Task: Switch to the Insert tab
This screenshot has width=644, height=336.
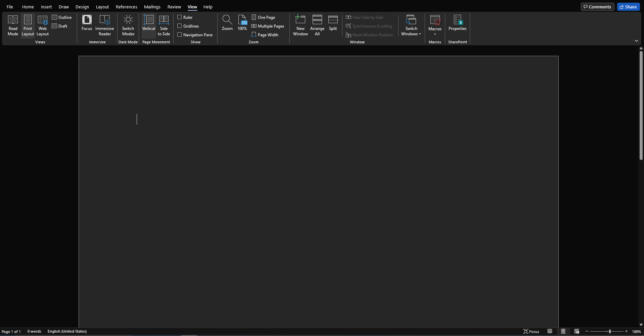Action: click(x=46, y=7)
